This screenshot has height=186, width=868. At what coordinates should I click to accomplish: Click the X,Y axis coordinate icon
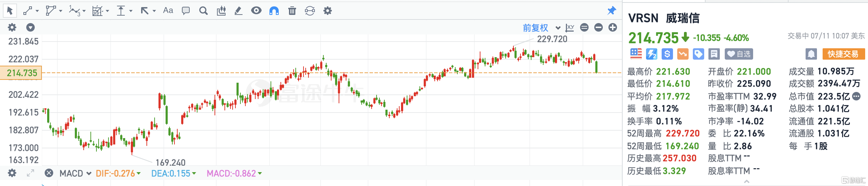tap(570, 27)
